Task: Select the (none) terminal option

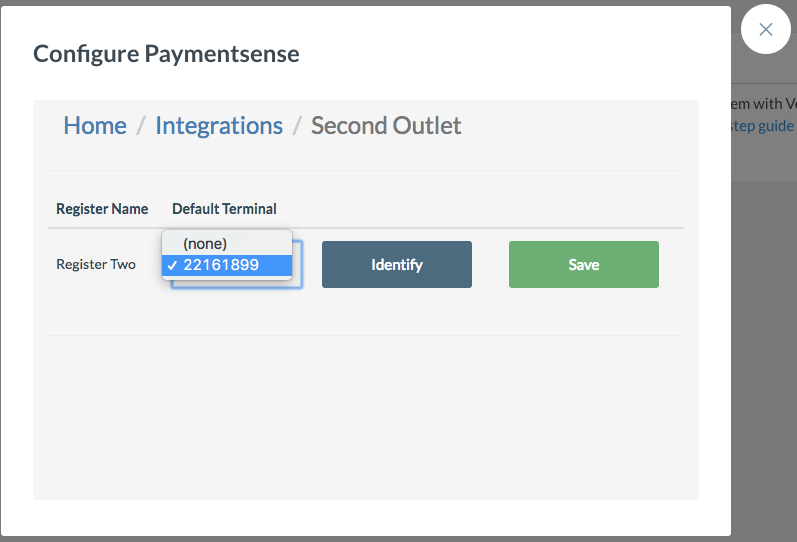Action: 227,244
